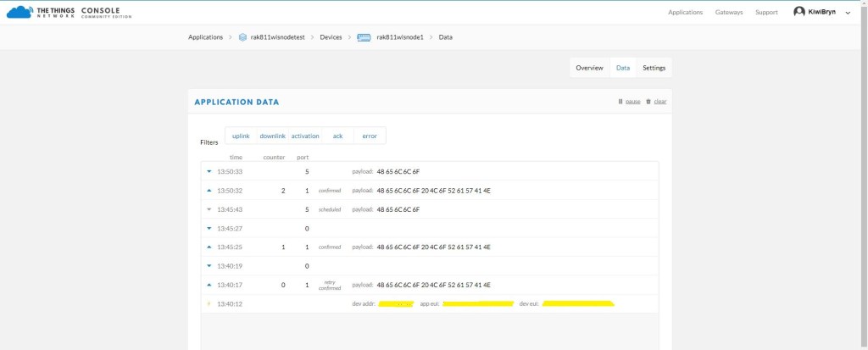Toggle the activation filter
Viewport: 868px width, 350px height.
tap(305, 136)
